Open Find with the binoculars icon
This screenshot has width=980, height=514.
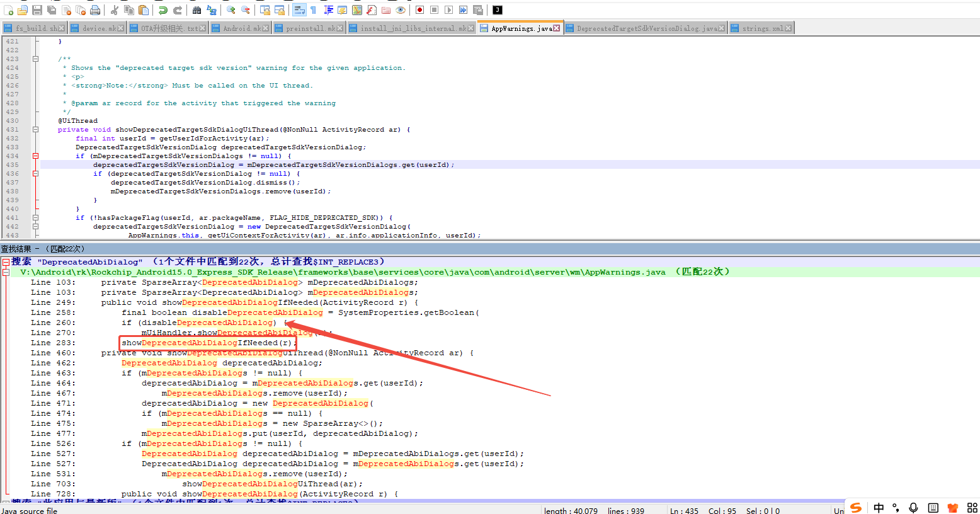(197, 10)
